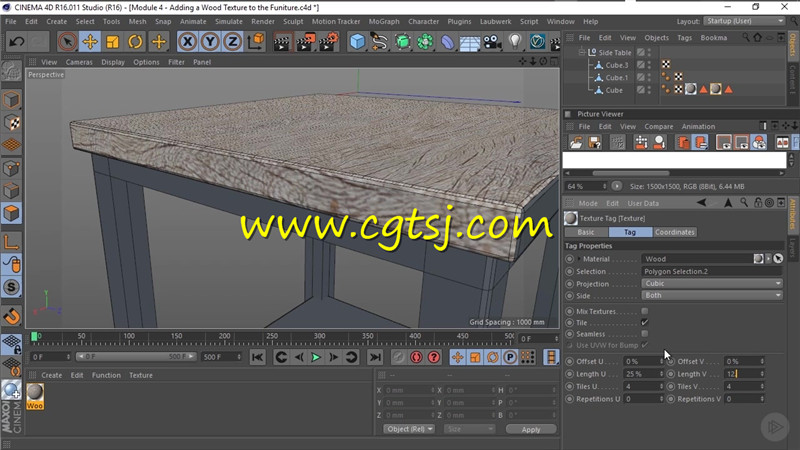
Task: Toggle the Y axis lock
Action: tap(210, 41)
